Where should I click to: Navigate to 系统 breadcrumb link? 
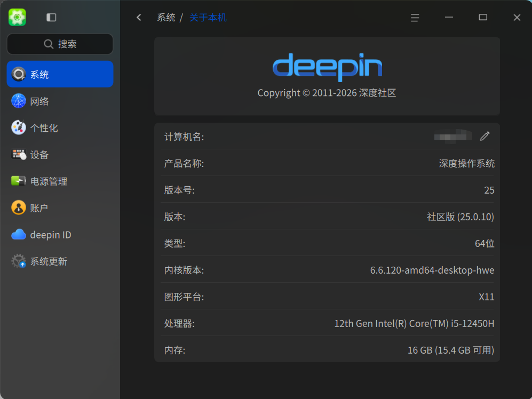[x=166, y=17]
